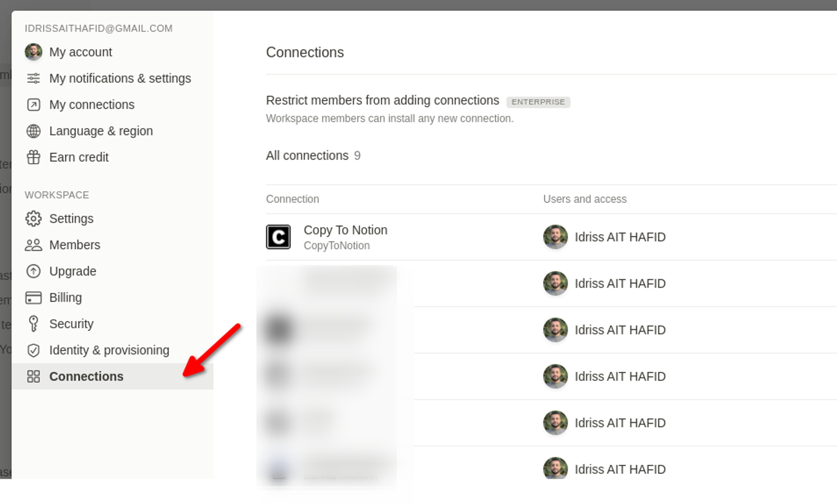The width and height of the screenshot is (837, 504).
Task: Click the Settings gear icon
Action: pos(34,219)
